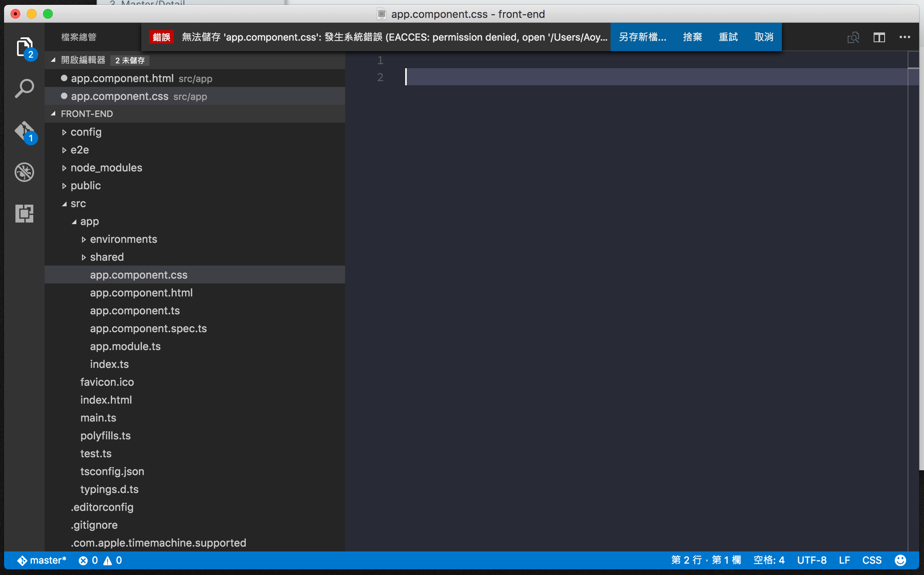This screenshot has height=575, width=924.
Task: Select the Explorer icon in activity bar
Action: [x=24, y=46]
